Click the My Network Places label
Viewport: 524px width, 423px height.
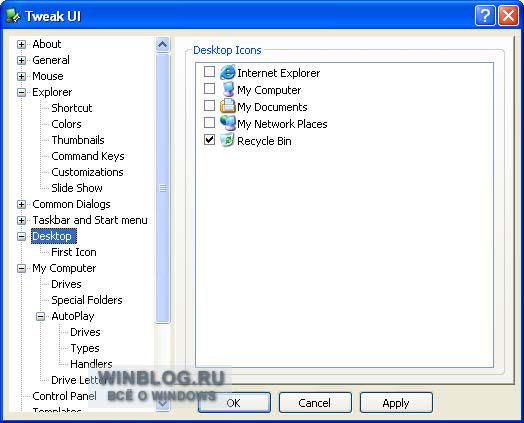point(282,124)
